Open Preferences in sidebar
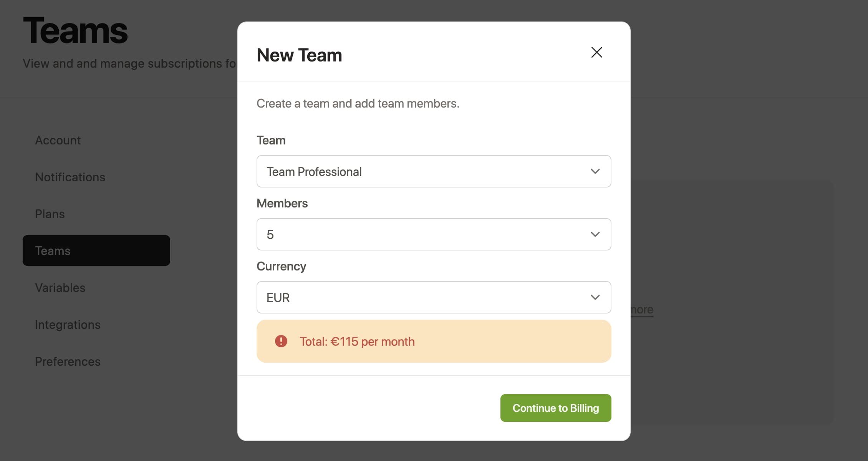 coord(68,362)
